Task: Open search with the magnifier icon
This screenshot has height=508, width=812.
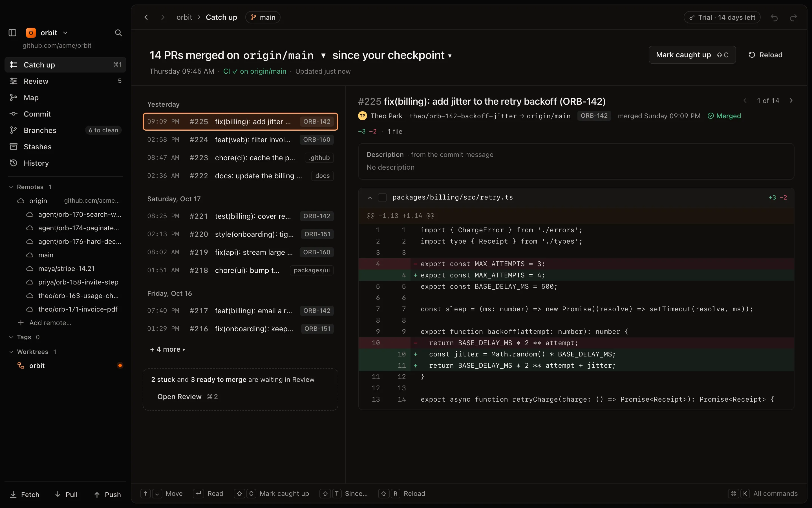Action: pyautogui.click(x=118, y=32)
